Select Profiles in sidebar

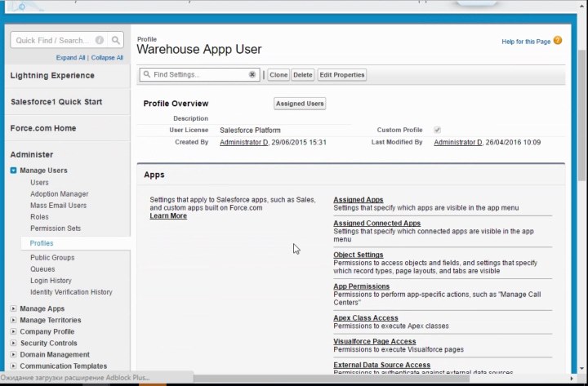(42, 243)
